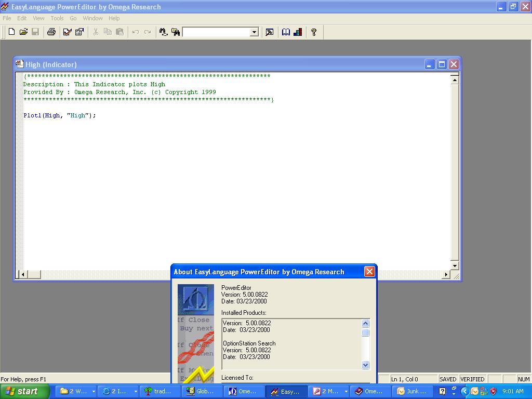
Task: Click the "Licensed To:" label in About dialog
Action: point(237,377)
